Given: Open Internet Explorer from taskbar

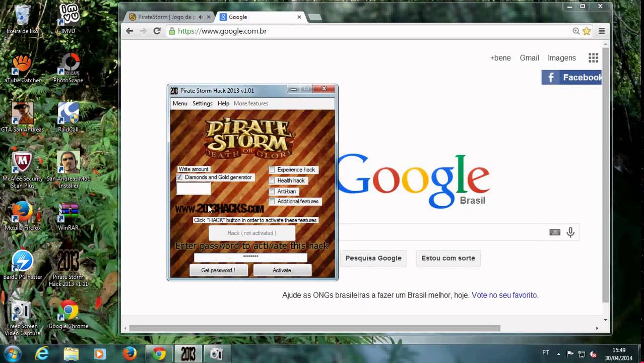Looking at the screenshot, I should click(42, 354).
